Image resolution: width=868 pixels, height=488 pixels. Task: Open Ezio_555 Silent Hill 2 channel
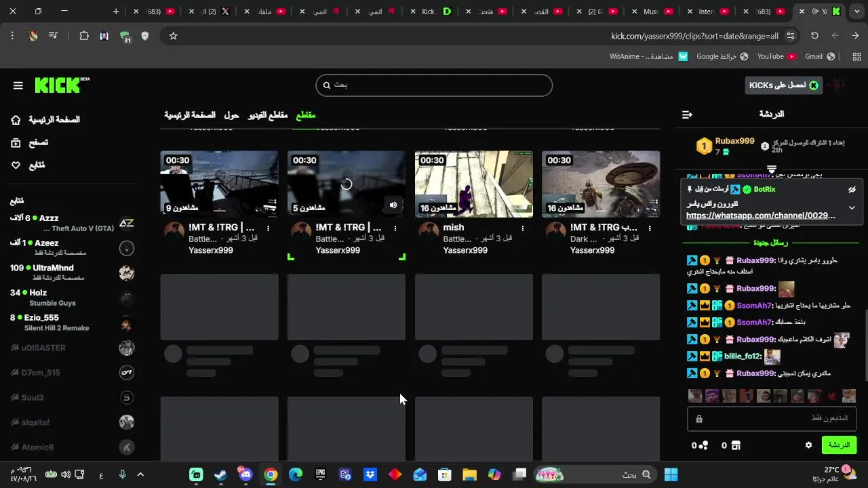(71, 323)
